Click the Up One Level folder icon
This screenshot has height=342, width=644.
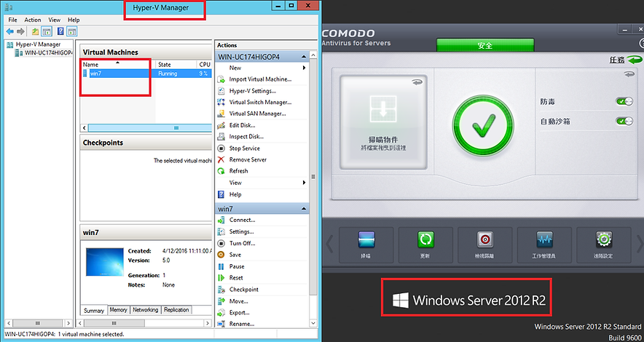(x=36, y=31)
